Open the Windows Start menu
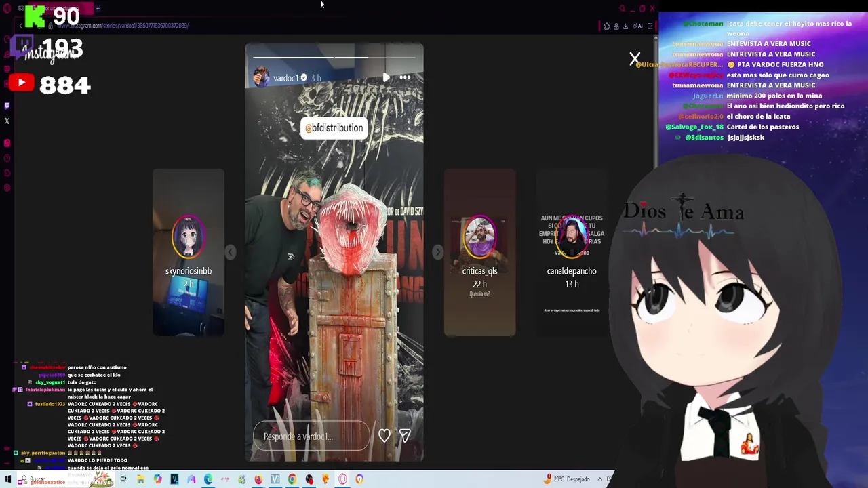Screen dimensions: 868x488 pos(8,479)
